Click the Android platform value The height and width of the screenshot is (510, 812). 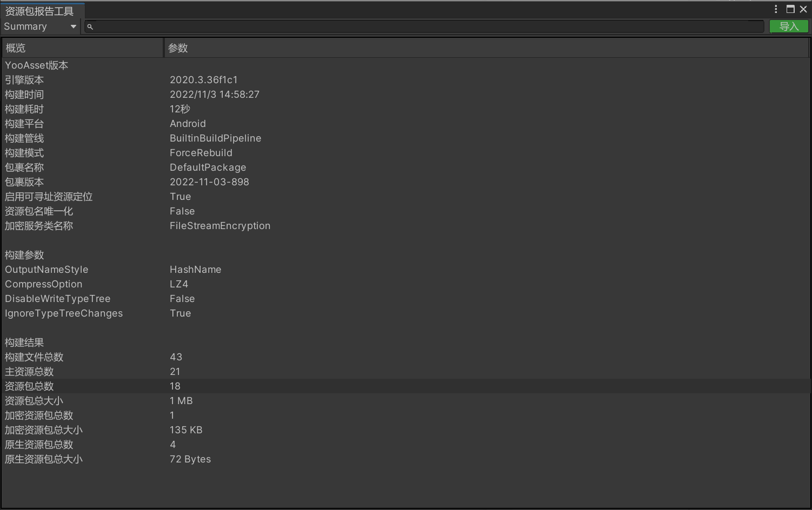pyautogui.click(x=188, y=124)
